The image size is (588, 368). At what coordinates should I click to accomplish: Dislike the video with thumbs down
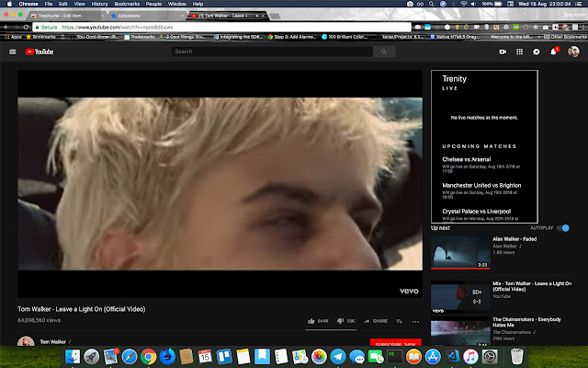tap(339, 321)
